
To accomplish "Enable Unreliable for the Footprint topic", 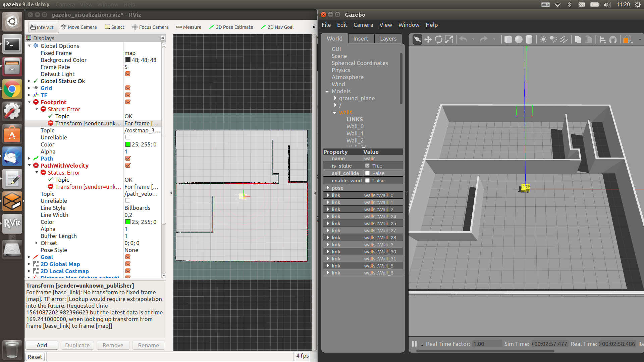I will (x=128, y=137).
